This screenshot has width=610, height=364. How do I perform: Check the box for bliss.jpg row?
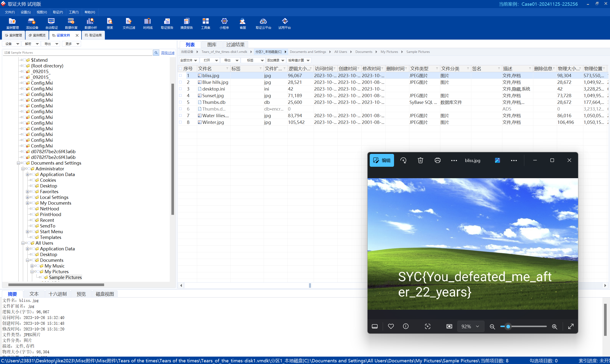point(181,76)
